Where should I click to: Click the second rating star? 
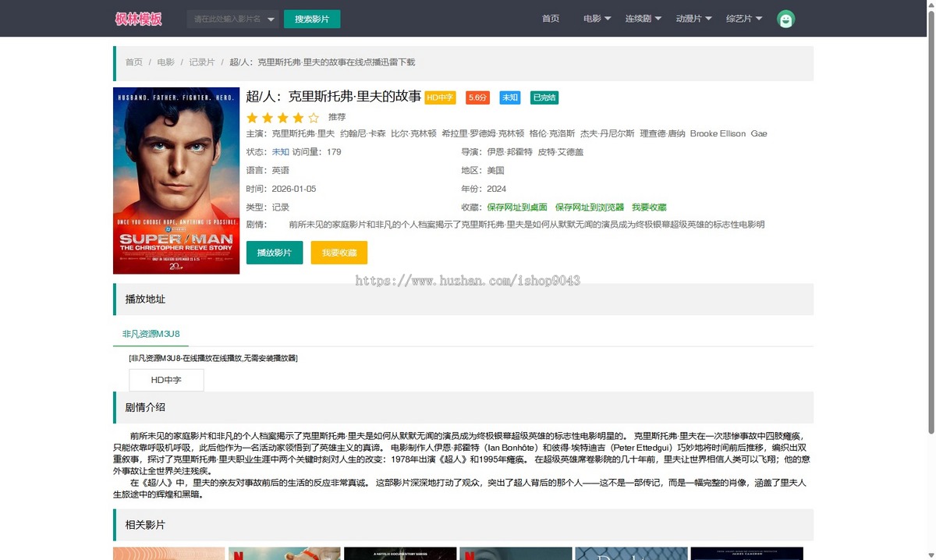click(268, 118)
